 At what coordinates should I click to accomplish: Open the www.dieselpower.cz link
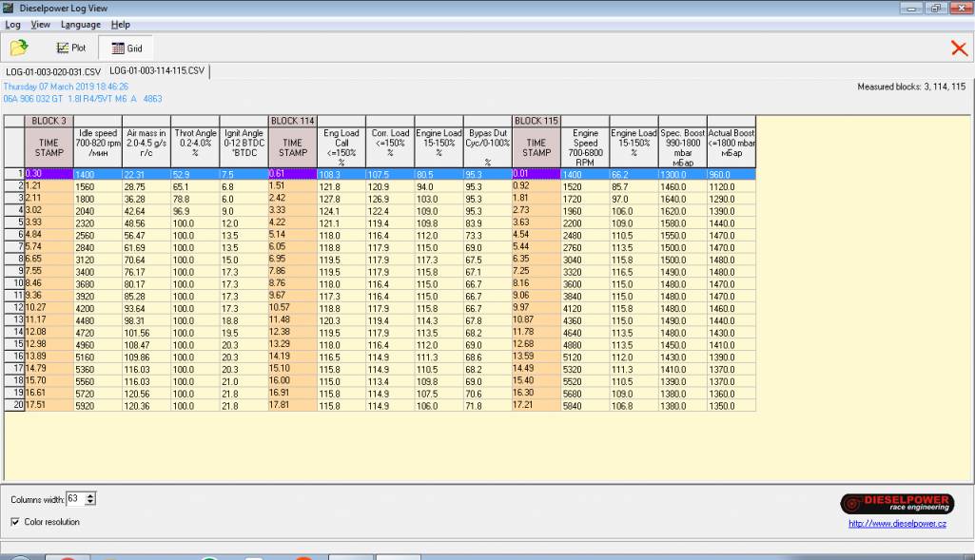[x=895, y=525]
